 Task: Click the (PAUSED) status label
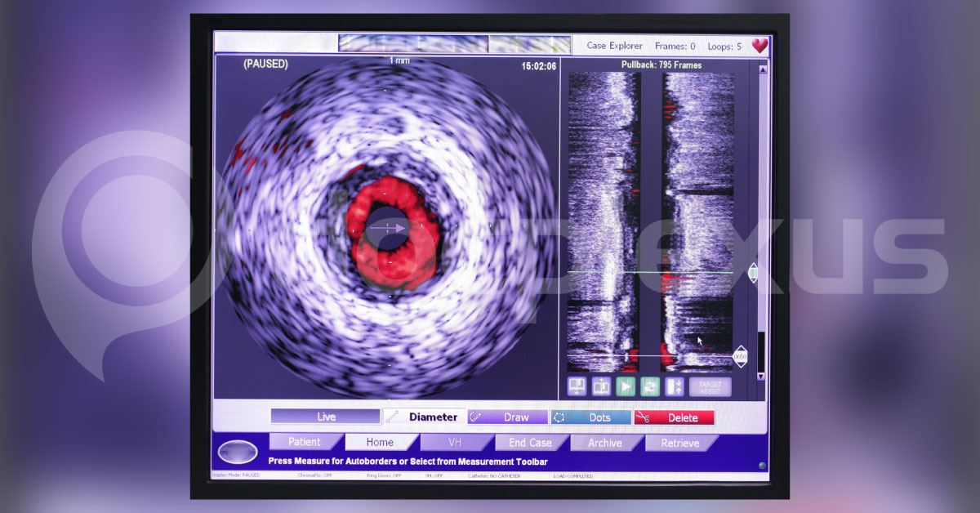[265, 64]
